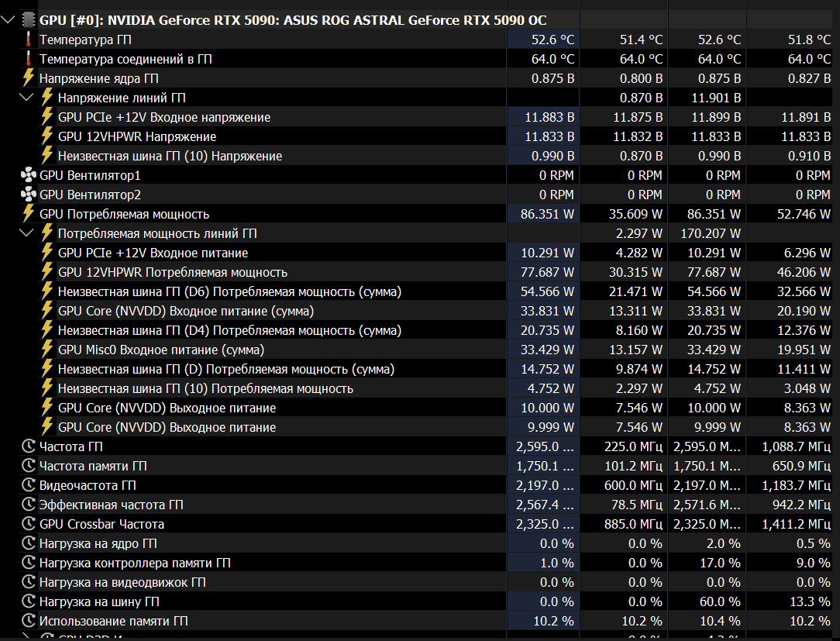Click the lightning icon of GPU PCIe +12V Входное напряжение
The width and height of the screenshot is (840, 641).
[x=47, y=117]
